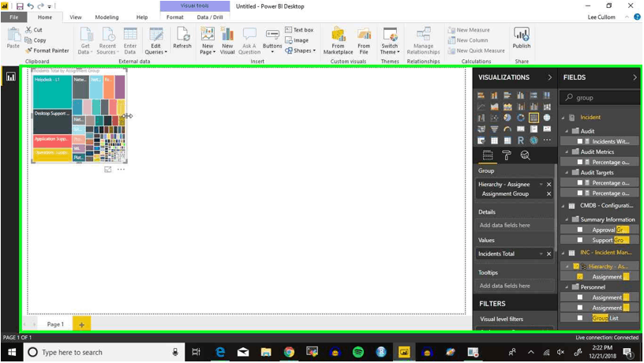Check the Incidents Wit... field checkbox
Viewport: 644px width, 363px height.
580,141
